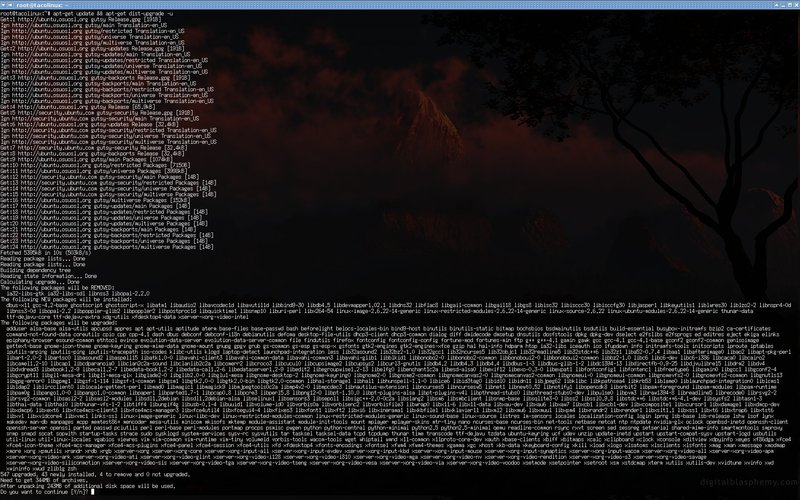This screenshot has height=500, width=800.
Task: Click the "ia32-libs-gtk ia32-libs-sdl libnss3 libopal-2.2.0" line
Action: (78, 294)
